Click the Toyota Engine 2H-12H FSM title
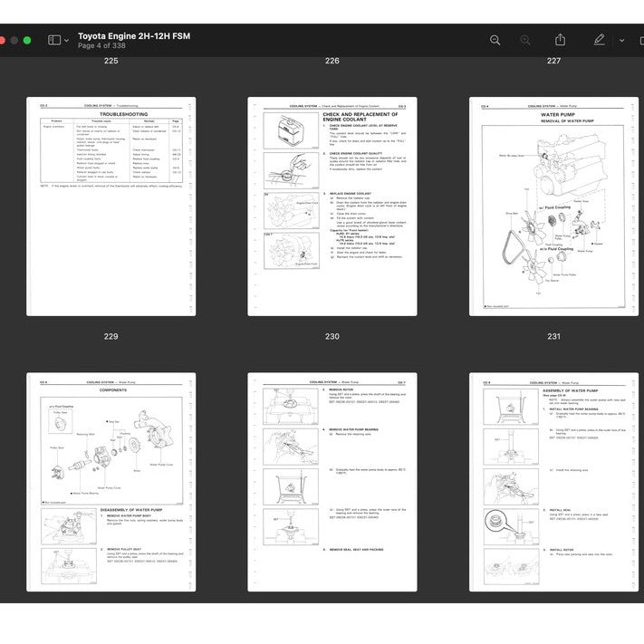The image size is (644, 644). click(133, 35)
